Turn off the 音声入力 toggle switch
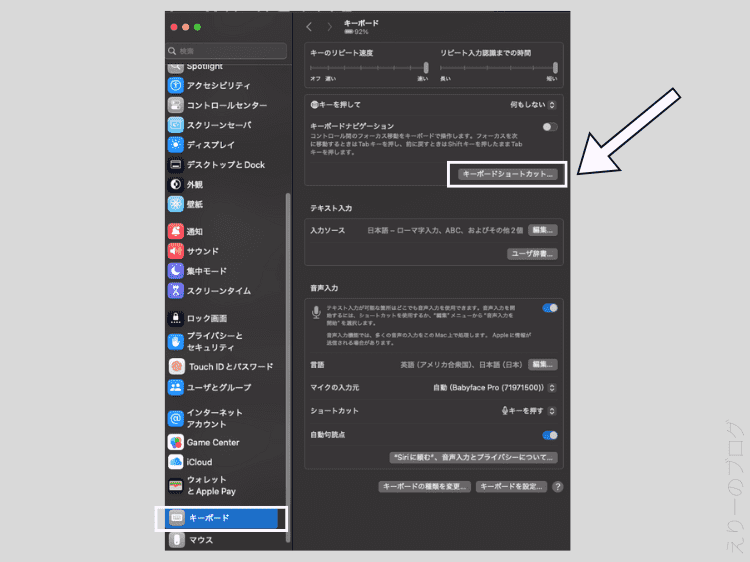750x562 pixels. pos(550,308)
